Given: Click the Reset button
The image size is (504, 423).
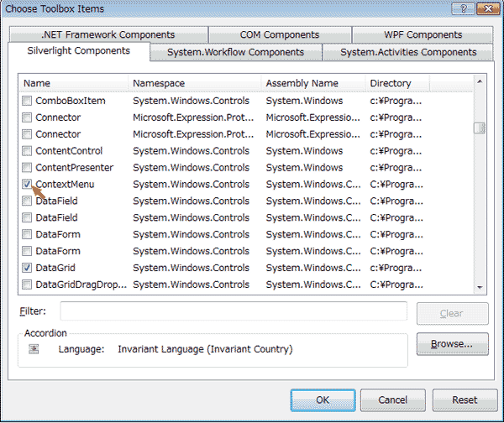Looking at the screenshot, I should click(x=465, y=399).
